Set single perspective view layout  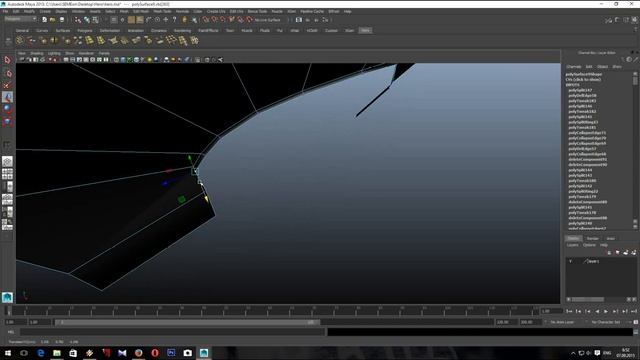(x=7, y=162)
